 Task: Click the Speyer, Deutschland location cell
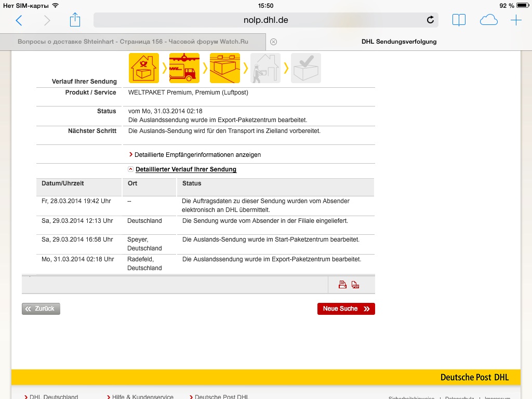point(144,244)
